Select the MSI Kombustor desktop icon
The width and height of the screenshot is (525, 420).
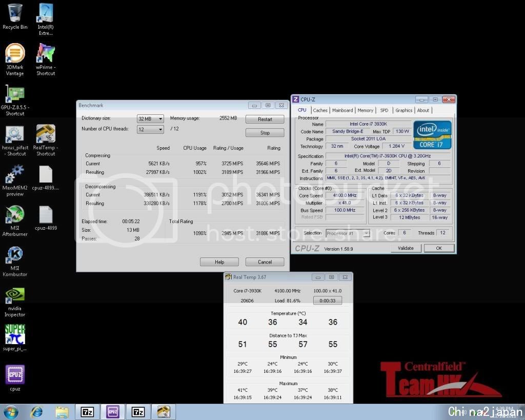coord(15,261)
